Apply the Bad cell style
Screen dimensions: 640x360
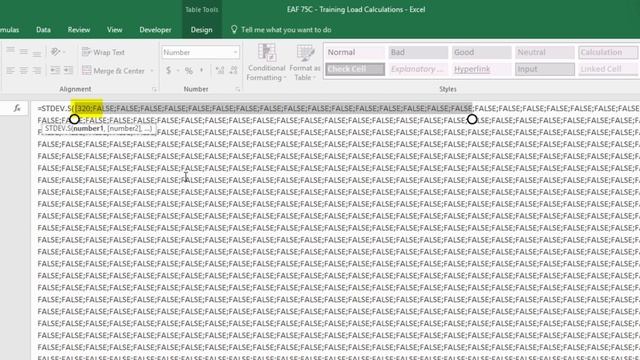(418, 52)
